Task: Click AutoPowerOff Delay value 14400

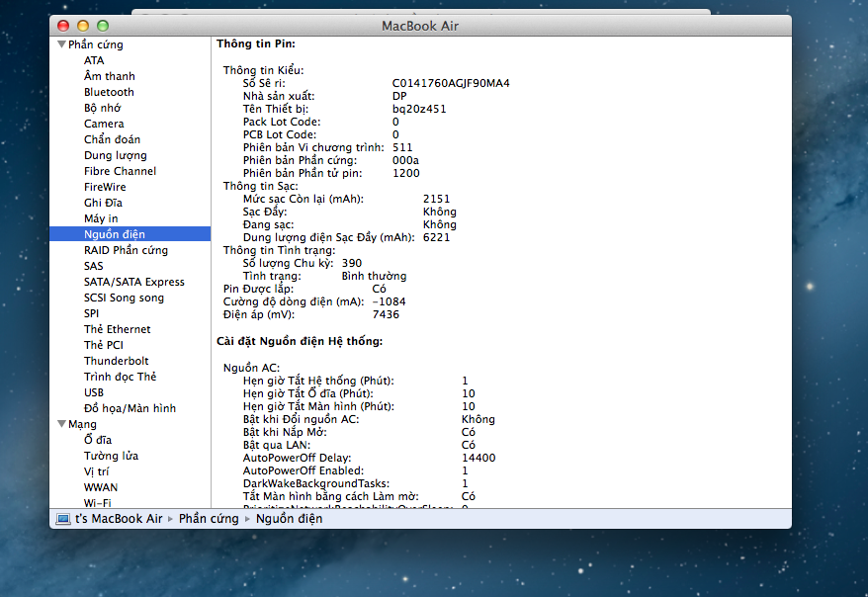Action: pyautogui.click(x=478, y=458)
